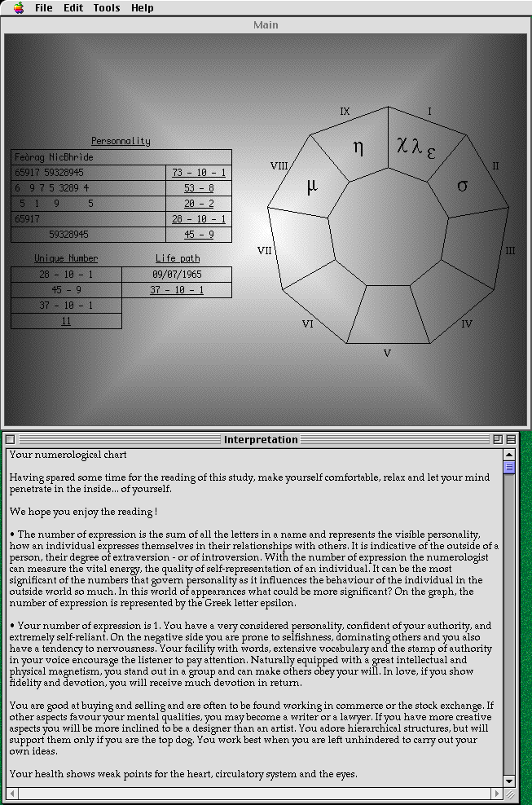Image resolution: width=532 pixels, height=805 pixels.
Task: Click the Personnality heading
Action: point(121,141)
